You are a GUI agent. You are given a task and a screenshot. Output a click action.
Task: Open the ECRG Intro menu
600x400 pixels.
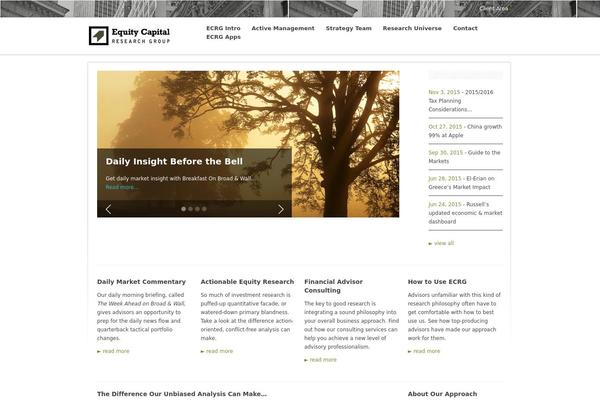point(223,28)
